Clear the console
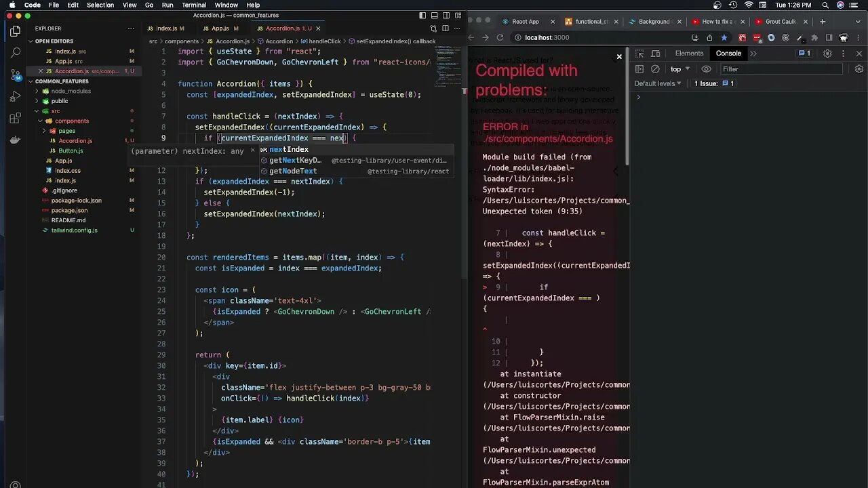 [x=655, y=69]
